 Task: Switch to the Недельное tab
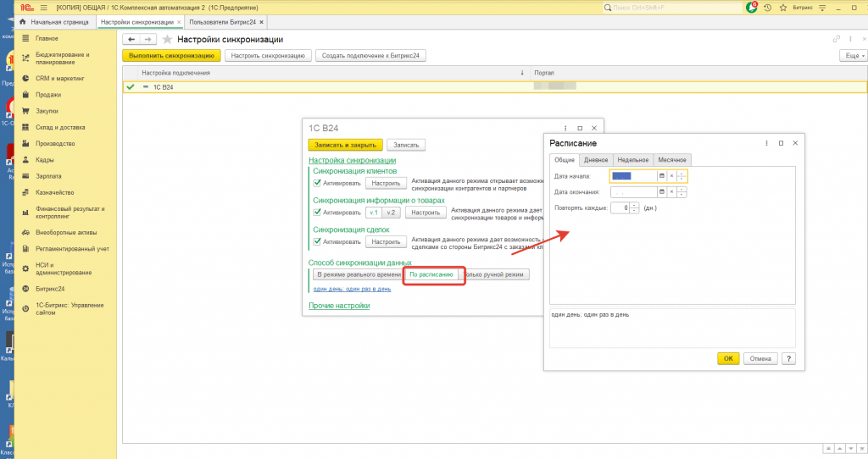tap(632, 160)
